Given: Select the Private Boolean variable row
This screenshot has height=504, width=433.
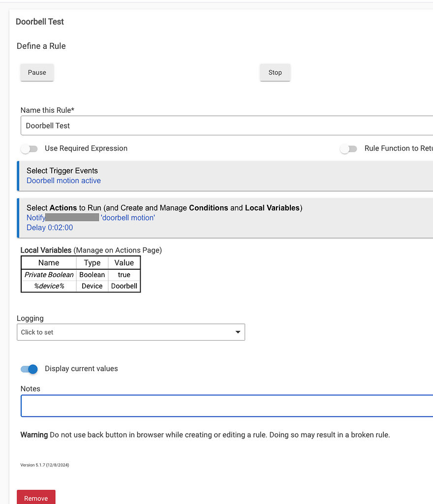Looking at the screenshot, I should (x=48, y=275).
